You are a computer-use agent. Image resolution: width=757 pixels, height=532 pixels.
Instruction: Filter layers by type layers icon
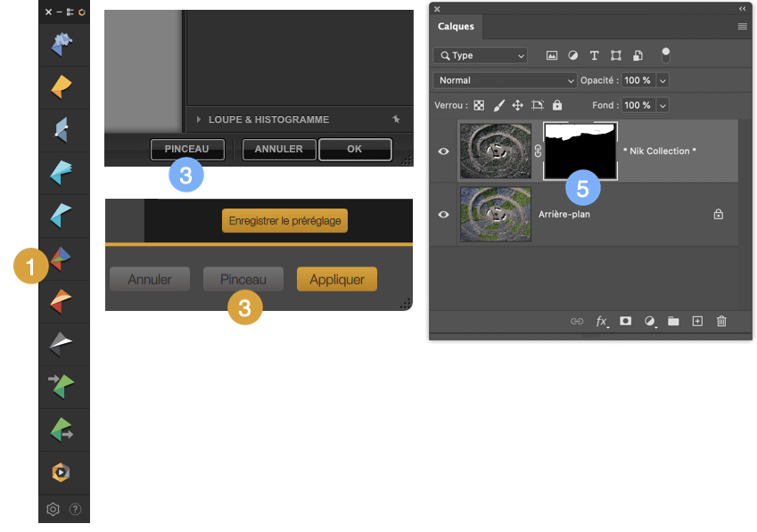pos(595,55)
